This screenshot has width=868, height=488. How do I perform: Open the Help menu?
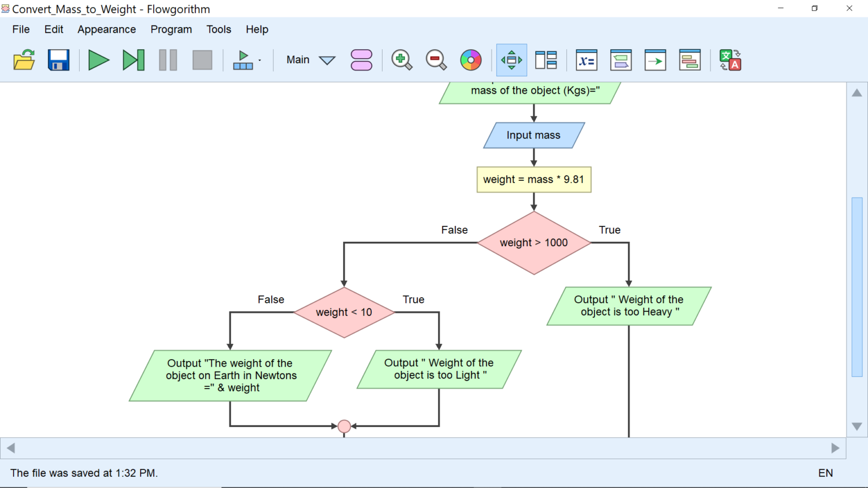coord(257,29)
